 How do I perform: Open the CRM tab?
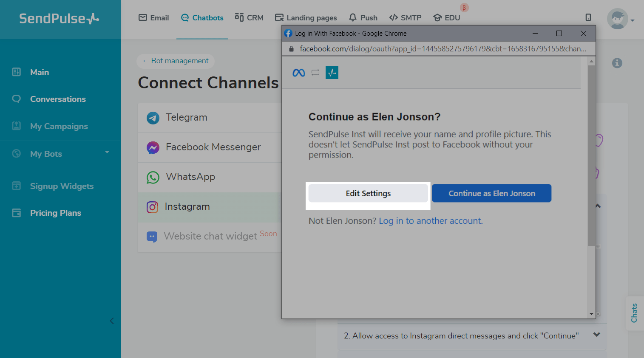[249, 18]
